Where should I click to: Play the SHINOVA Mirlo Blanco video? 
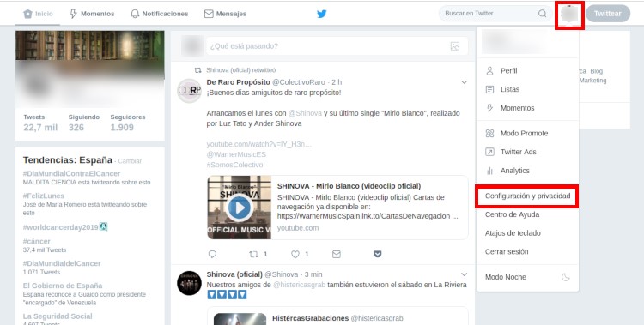239,208
